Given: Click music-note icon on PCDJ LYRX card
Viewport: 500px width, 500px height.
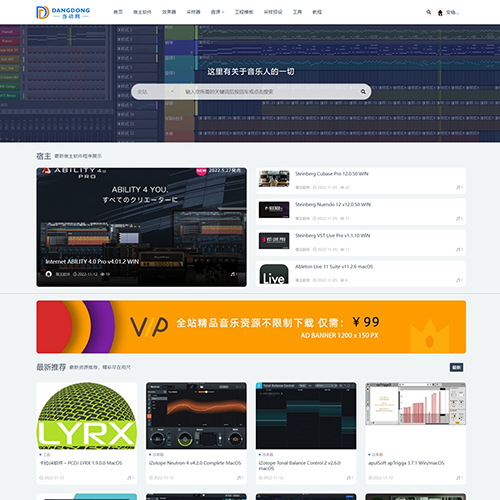Looking at the screenshot, I should click(130, 478).
